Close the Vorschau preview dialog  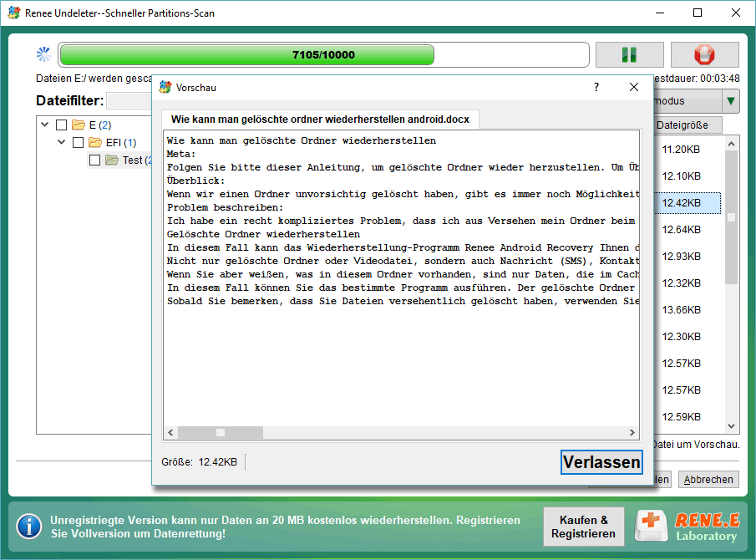(x=633, y=87)
